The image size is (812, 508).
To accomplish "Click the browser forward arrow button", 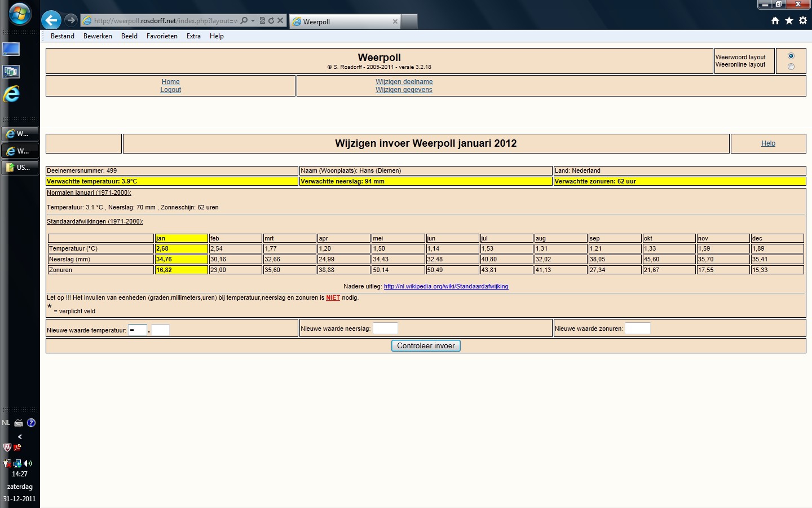I will point(70,20).
